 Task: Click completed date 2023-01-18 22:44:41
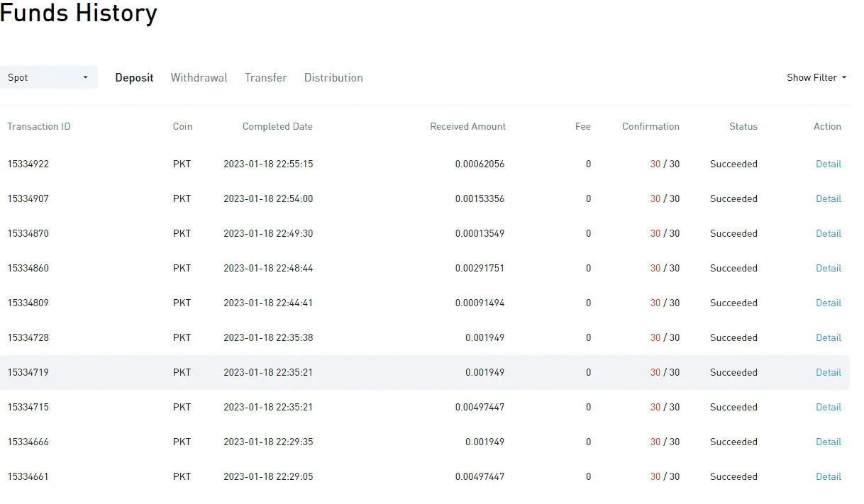click(x=268, y=303)
